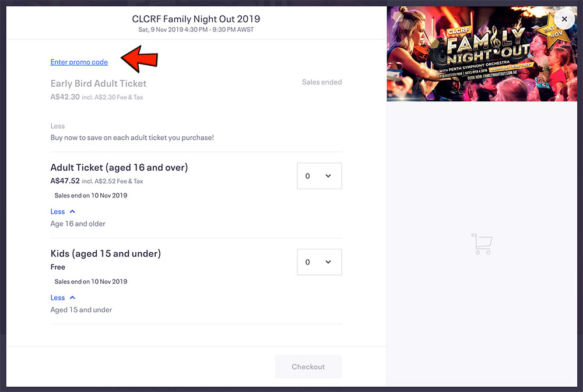583x392 pixels.
Task: Open the promo code entry link
Action: point(79,62)
